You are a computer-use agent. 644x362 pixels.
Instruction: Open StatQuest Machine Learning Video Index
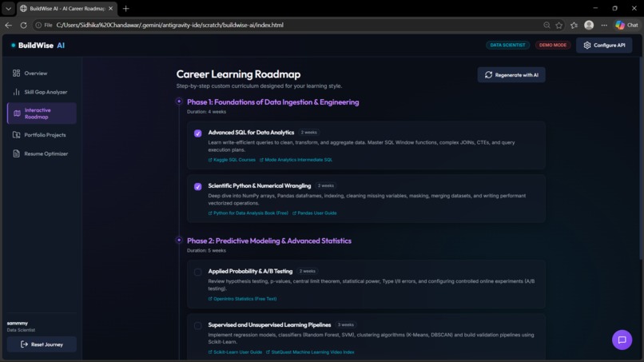coord(310,352)
